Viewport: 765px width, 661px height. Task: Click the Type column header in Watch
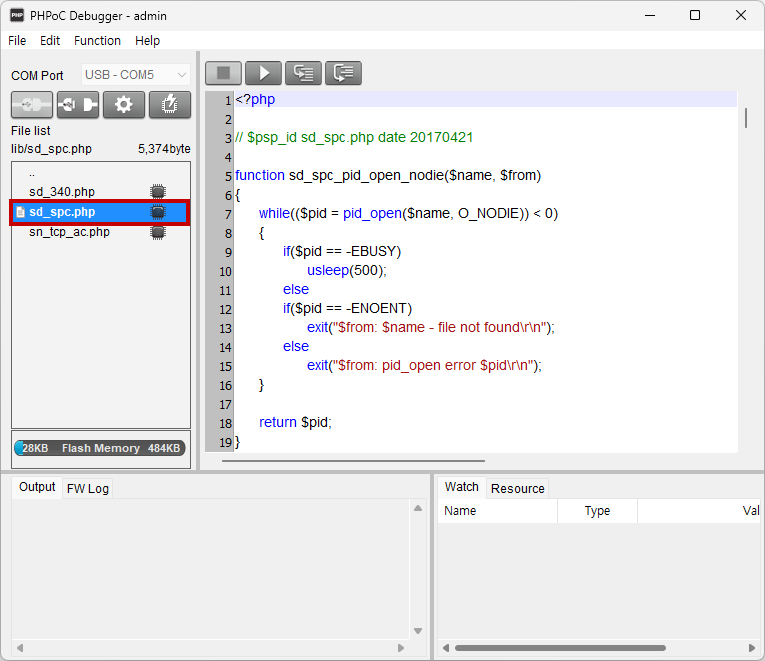(597, 511)
